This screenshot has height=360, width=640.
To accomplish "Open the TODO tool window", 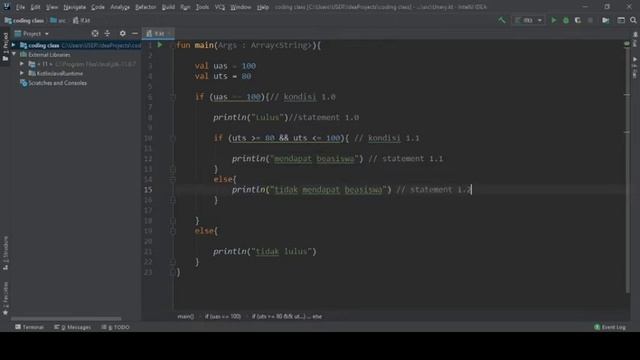I will point(116,327).
